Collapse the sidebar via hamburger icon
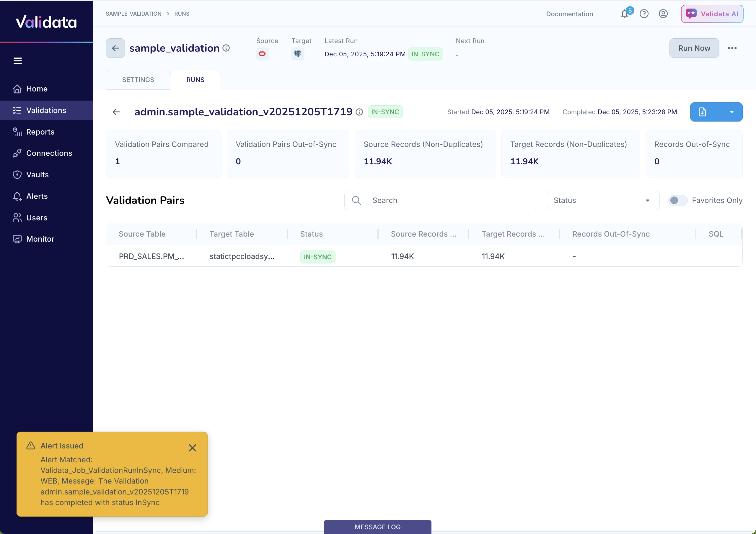Screen dimensions: 756x534 click(17, 60)
